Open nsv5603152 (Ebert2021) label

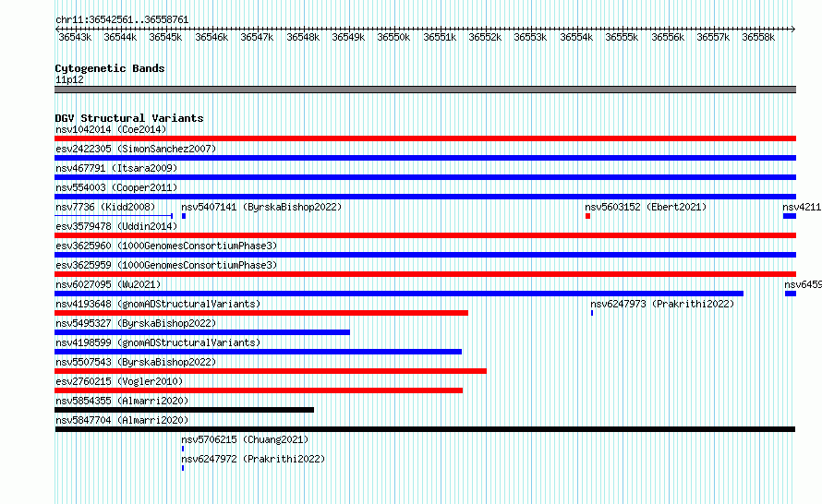pyautogui.click(x=646, y=207)
